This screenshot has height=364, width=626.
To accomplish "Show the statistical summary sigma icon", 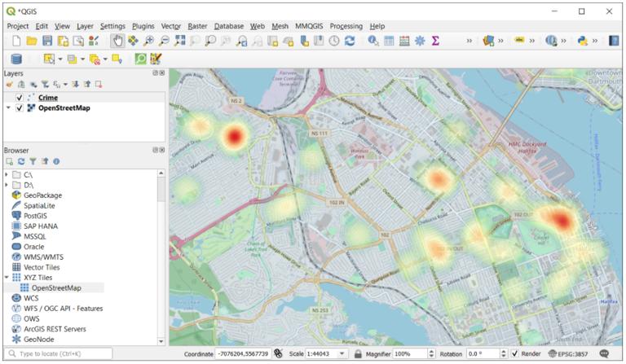I will pyautogui.click(x=435, y=41).
